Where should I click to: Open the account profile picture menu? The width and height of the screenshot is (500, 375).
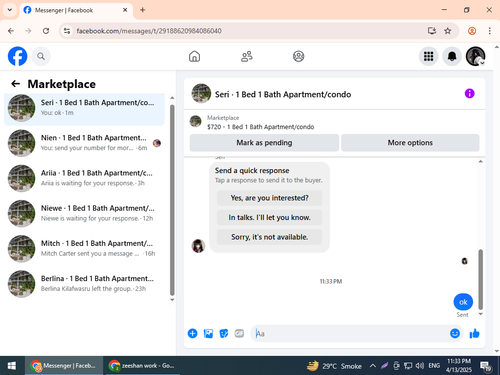coord(475,56)
